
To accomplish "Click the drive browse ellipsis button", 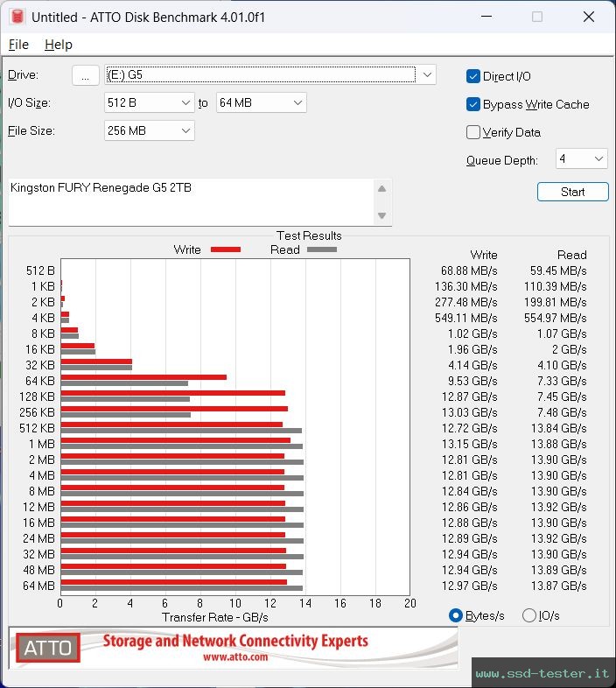I will [85, 75].
